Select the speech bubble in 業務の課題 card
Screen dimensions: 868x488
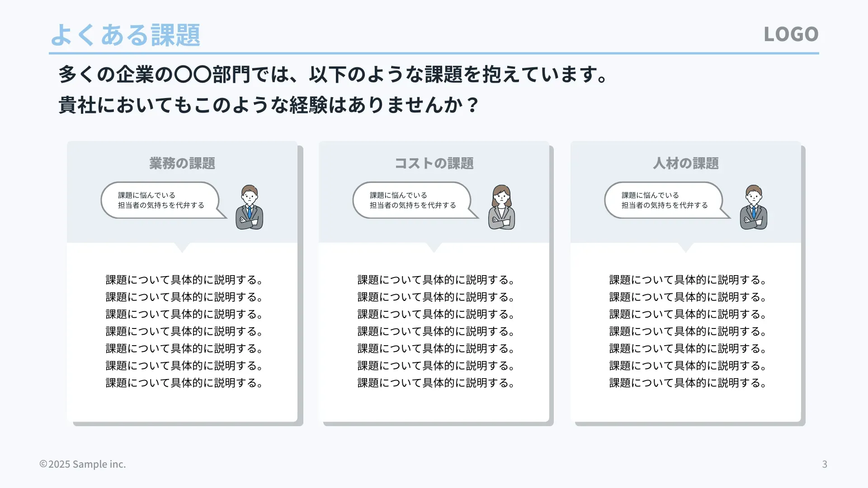pyautogui.click(x=163, y=200)
